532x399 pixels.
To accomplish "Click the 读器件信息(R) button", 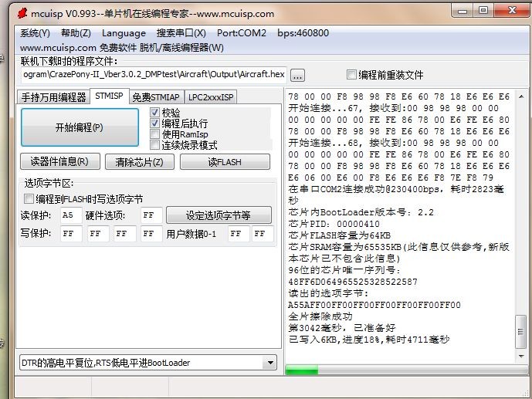I will (60, 161).
